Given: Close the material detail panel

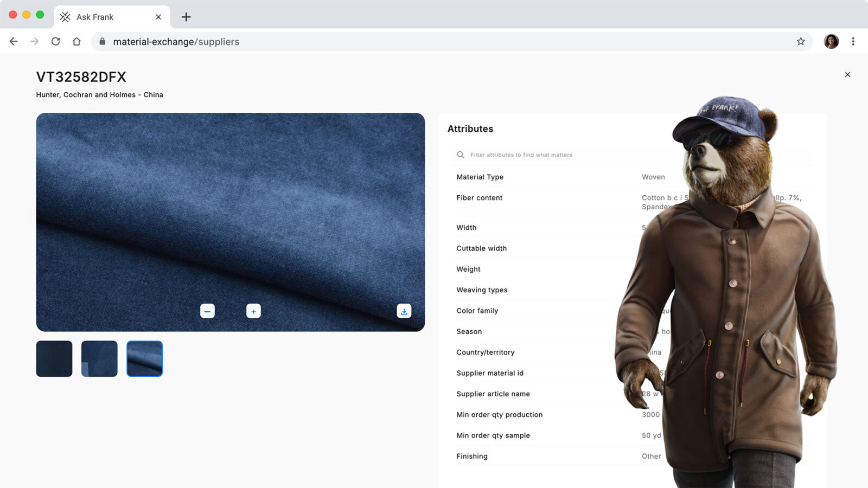Looking at the screenshot, I should [x=847, y=75].
